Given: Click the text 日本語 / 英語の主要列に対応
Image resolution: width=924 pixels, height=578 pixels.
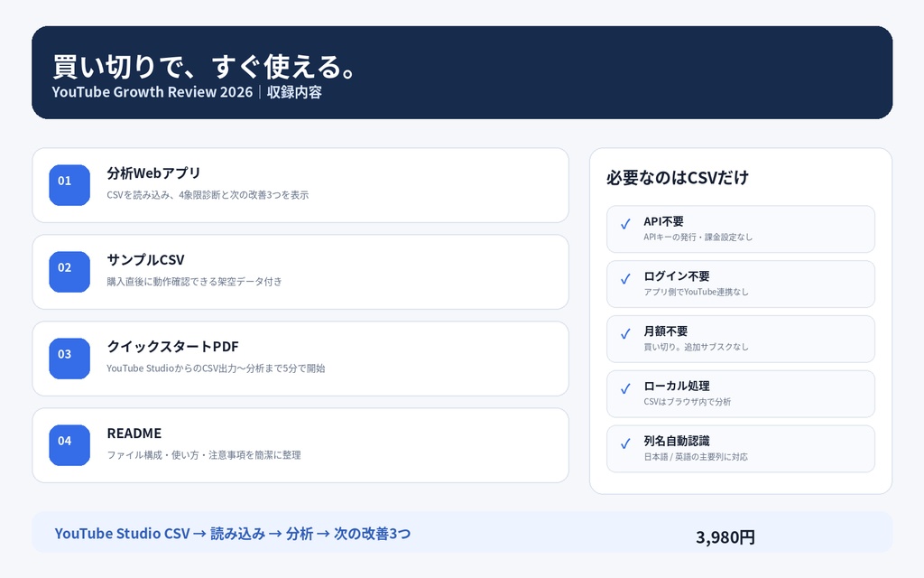Looking at the screenshot, I should [x=696, y=456].
